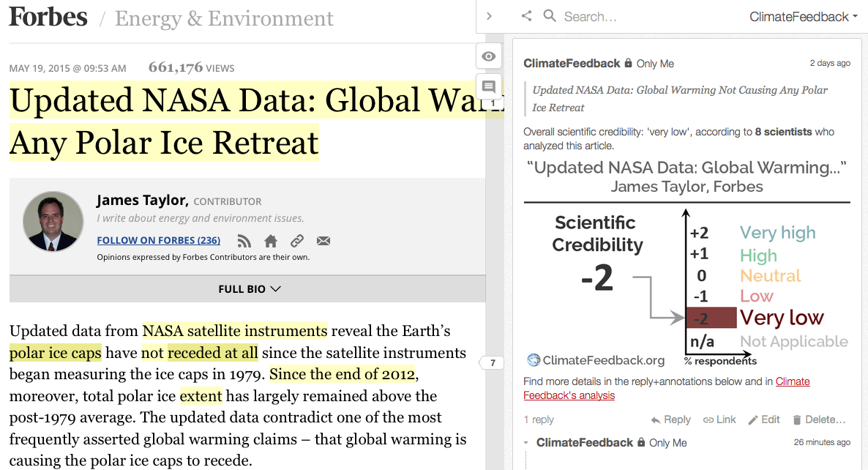Image resolution: width=868 pixels, height=470 pixels.
Task: Click the 1 reply count text
Action: [539, 419]
